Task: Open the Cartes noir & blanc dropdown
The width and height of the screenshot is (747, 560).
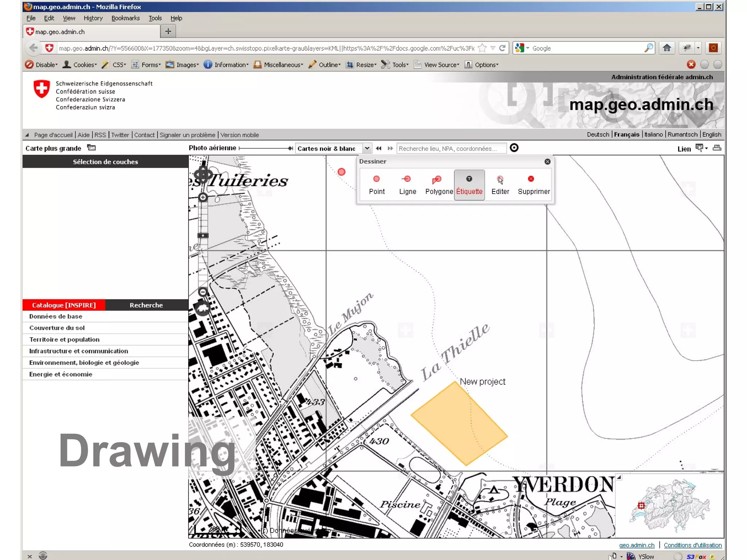Action: (x=367, y=148)
